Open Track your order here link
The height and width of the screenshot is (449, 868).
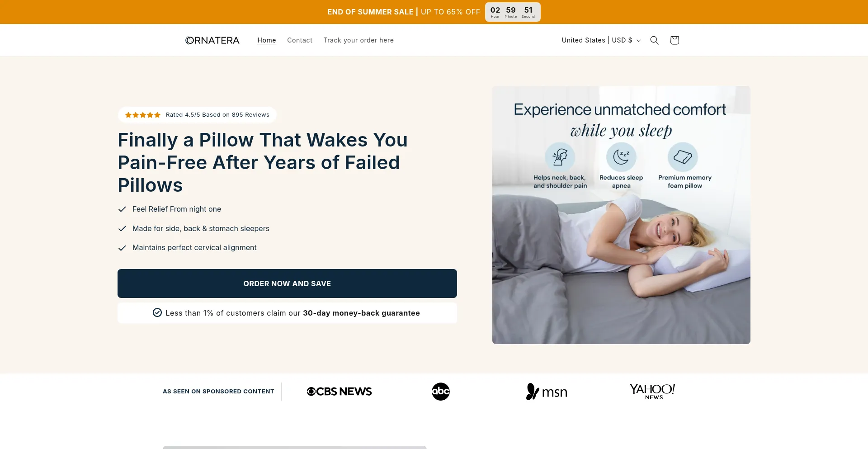(x=359, y=40)
